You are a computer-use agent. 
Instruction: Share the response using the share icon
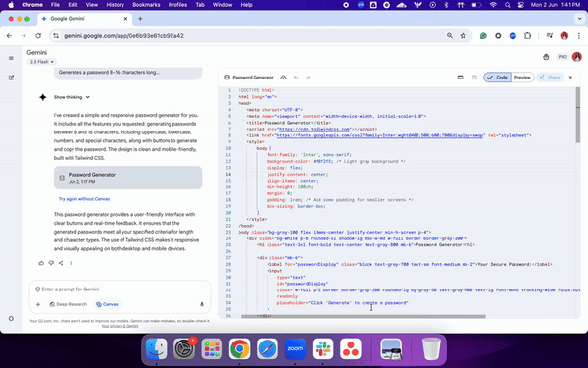pyautogui.click(x=61, y=263)
